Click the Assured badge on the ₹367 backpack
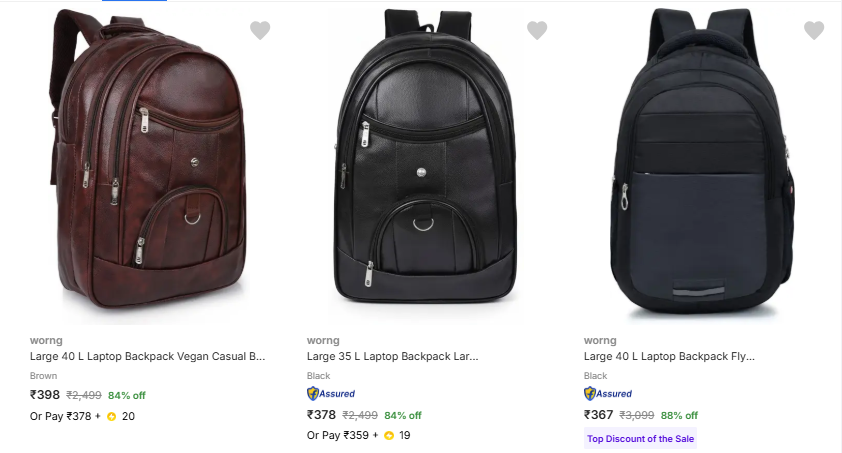 pos(608,394)
